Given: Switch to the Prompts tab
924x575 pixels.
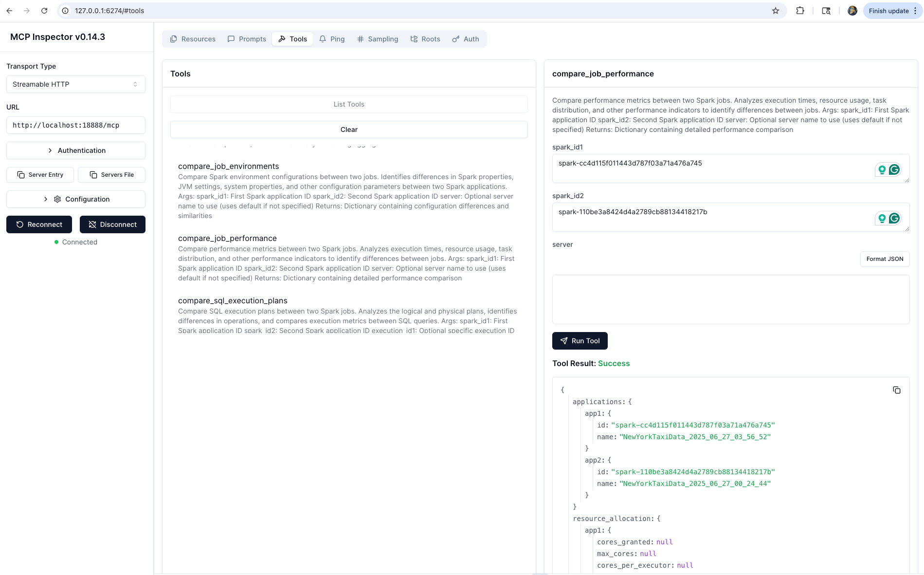Looking at the screenshot, I should pyautogui.click(x=247, y=39).
